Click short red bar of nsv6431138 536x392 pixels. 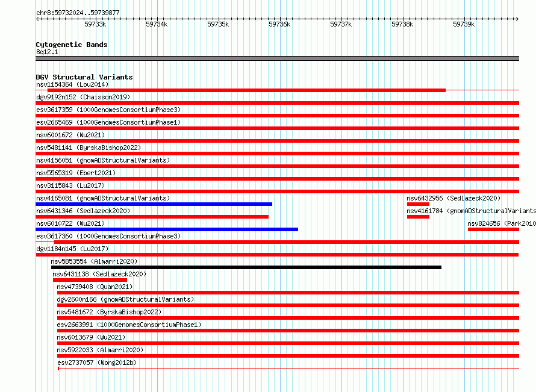[x=90, y=280]
